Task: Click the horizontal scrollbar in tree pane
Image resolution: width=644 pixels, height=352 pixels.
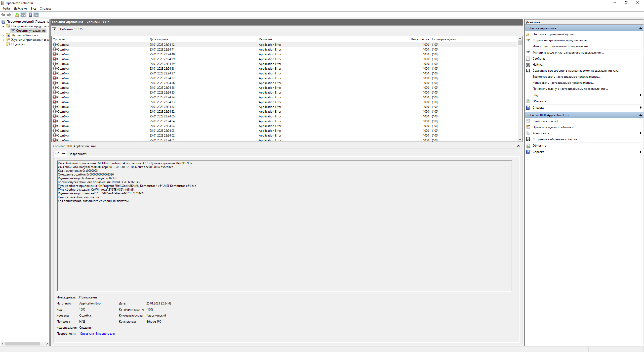Action: (x=22, y=343)
